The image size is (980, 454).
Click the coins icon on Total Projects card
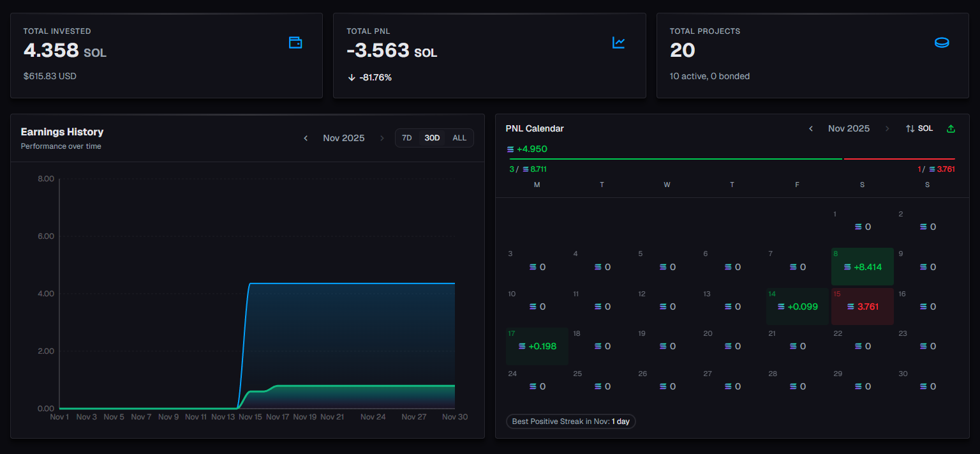click(x=942, y=42)
